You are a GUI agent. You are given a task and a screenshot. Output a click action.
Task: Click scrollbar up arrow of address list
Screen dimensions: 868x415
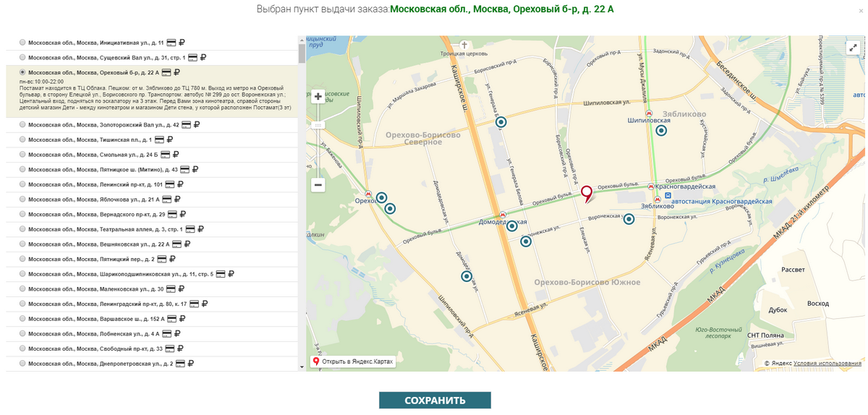click(x=302, y=38)
